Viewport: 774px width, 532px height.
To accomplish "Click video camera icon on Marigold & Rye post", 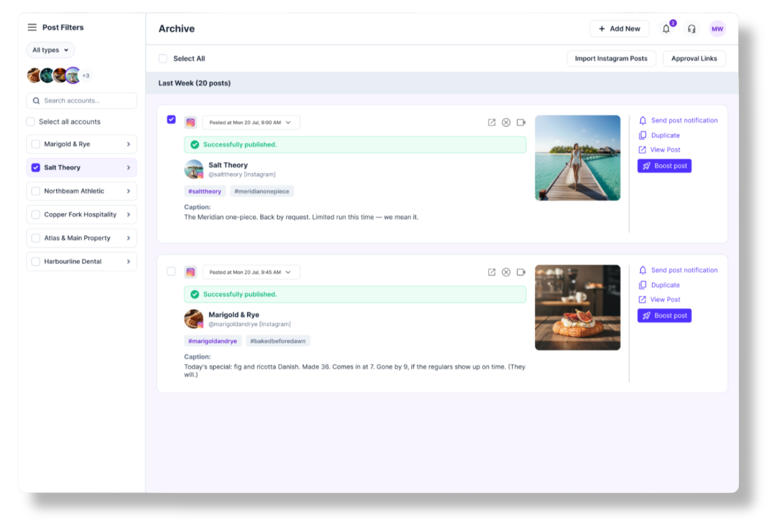I will (521, 272).
